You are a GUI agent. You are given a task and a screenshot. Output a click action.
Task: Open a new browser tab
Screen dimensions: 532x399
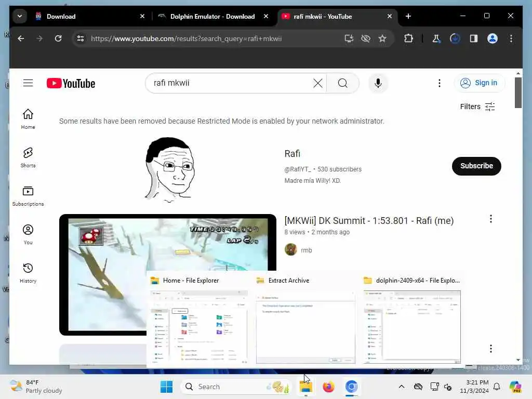tap(408, 16)
